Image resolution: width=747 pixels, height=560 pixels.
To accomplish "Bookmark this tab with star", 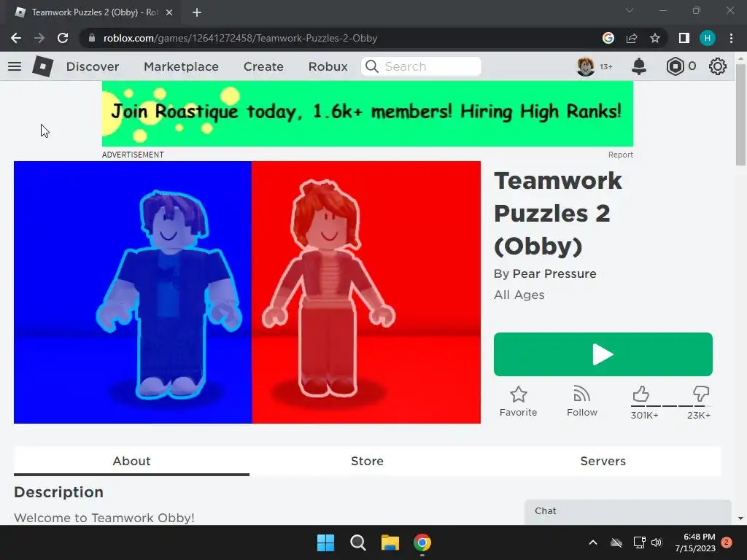I will (655, 38).
